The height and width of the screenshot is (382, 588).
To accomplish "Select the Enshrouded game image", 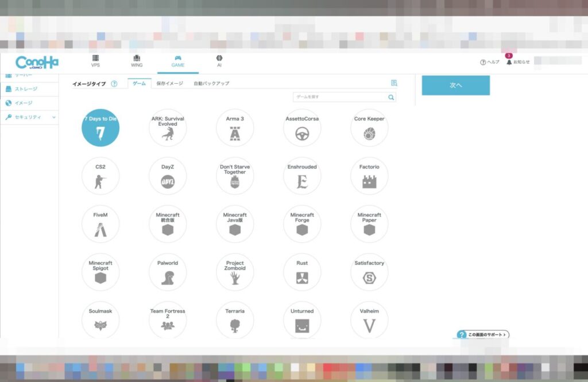I will tap(302, 176).
